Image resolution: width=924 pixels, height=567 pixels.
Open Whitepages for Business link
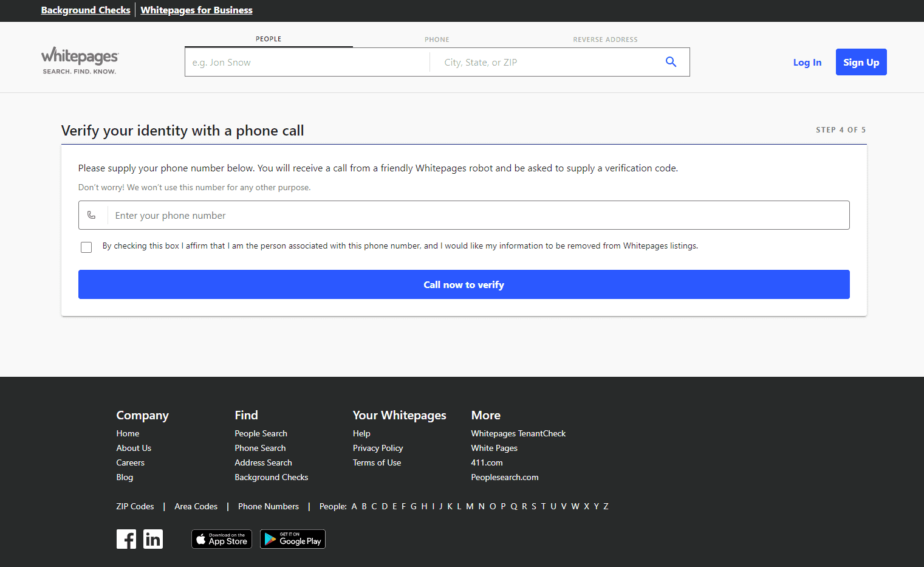(x=196, y=10)
